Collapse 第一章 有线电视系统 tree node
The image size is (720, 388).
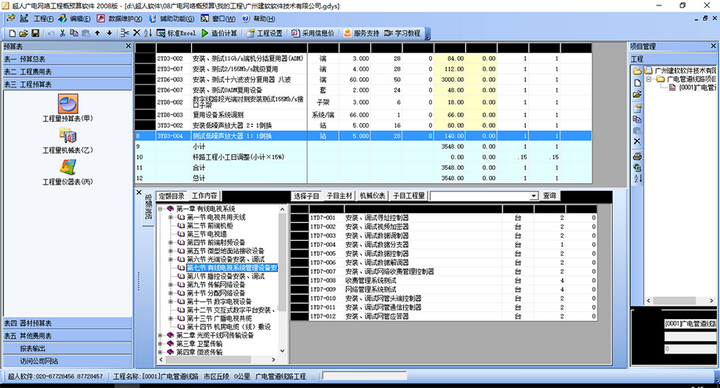pyautogui.click(x=160, y=209)
